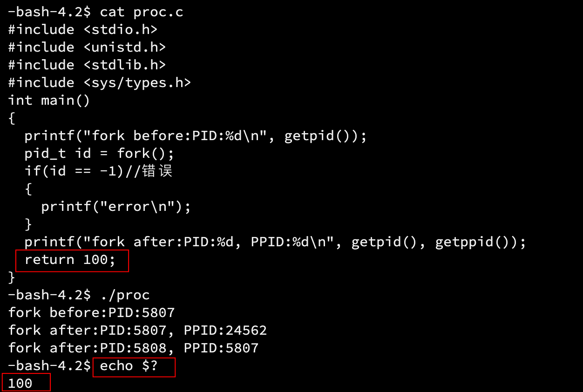Click the red-boxed "echo $?" command

[129, 366]
